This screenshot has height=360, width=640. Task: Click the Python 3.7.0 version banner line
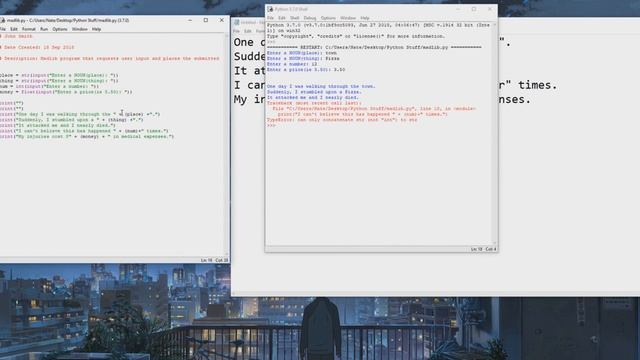point(378,25)
